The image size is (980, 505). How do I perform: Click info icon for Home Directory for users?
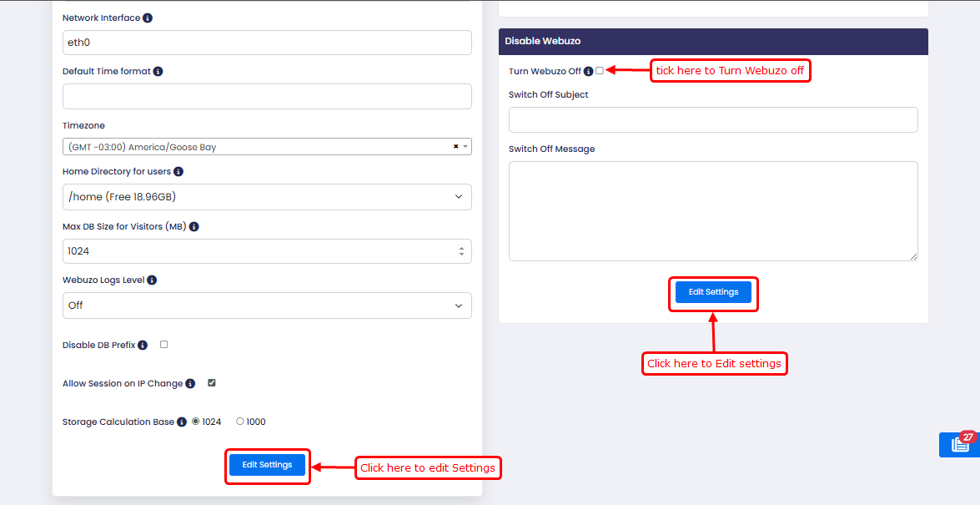178,172
